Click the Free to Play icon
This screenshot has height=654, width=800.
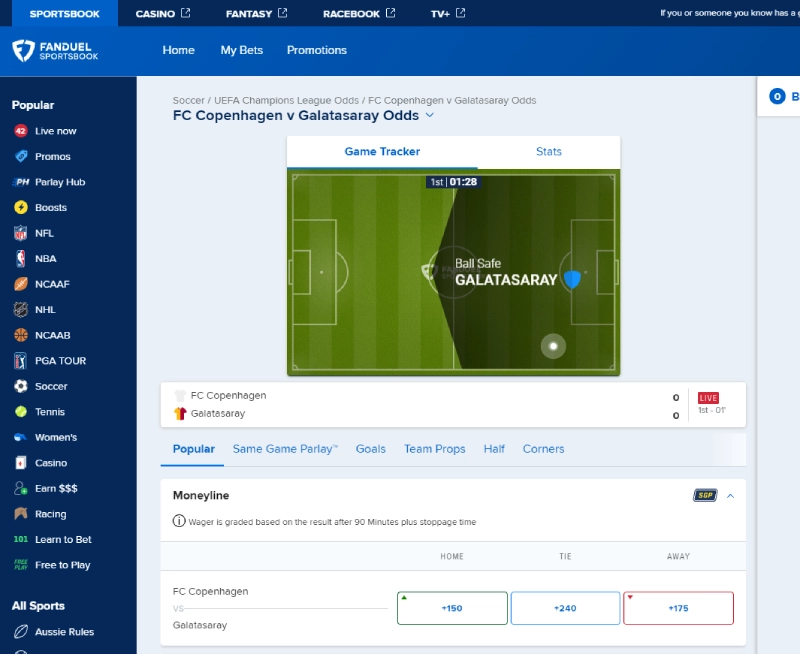[x=21, y=565]
